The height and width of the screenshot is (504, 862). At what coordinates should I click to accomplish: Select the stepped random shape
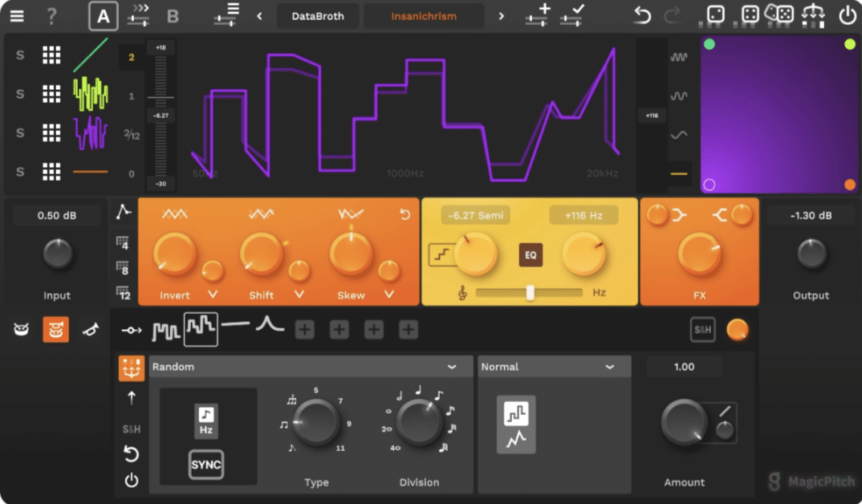coord(516,413)
